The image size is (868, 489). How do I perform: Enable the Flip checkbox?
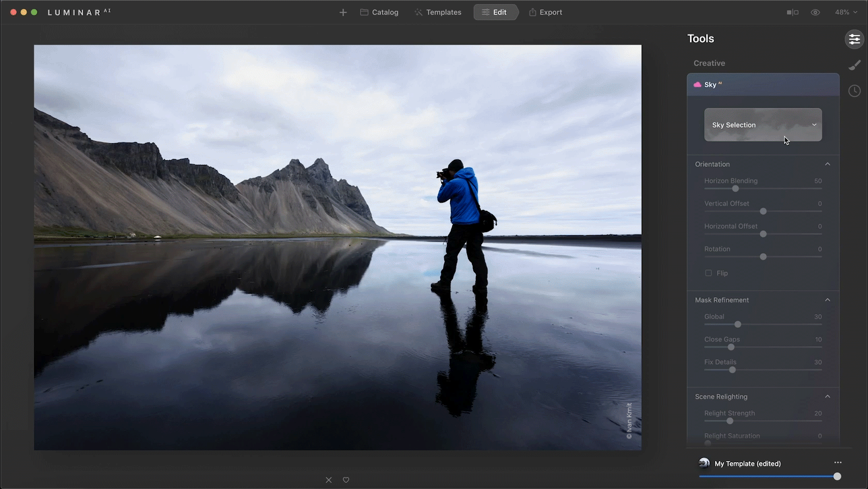pyautogui.click(x=708, y=273)
